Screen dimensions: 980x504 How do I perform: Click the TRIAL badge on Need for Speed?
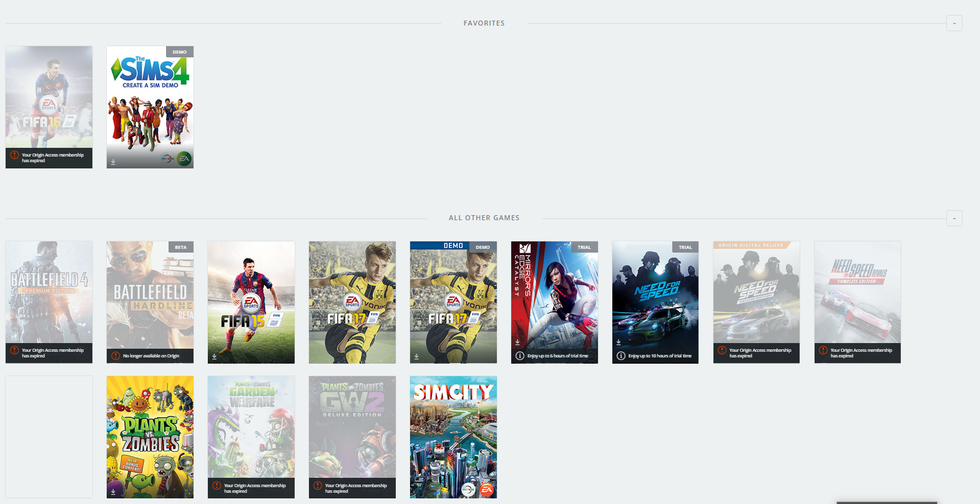point(685,247)
